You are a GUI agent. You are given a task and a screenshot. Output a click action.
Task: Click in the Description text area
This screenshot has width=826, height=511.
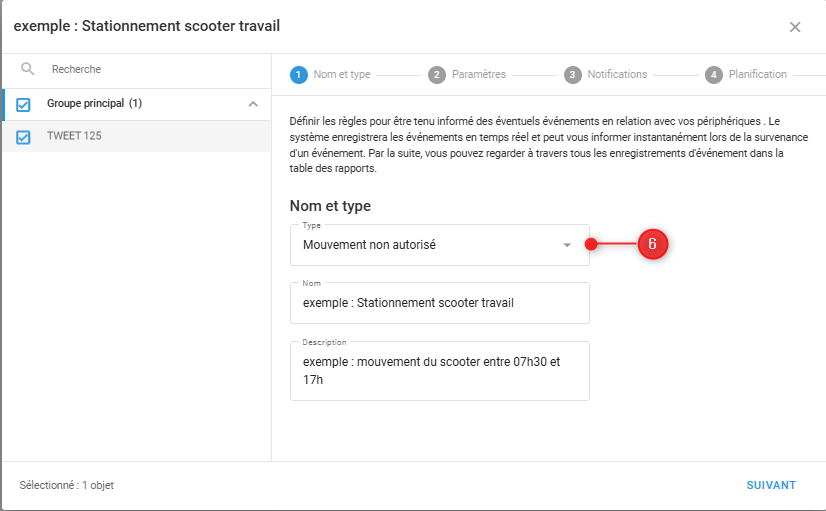[439, 371]
